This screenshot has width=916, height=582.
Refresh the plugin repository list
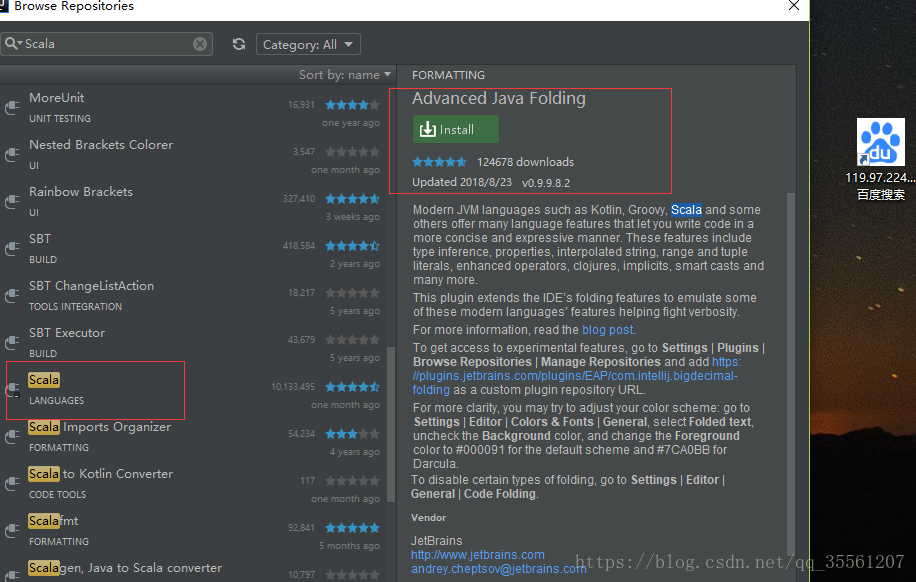[239, 44]
